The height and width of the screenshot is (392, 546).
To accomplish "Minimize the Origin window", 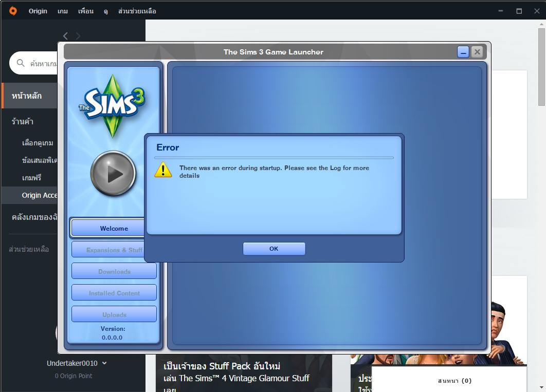I will point(500,11).
